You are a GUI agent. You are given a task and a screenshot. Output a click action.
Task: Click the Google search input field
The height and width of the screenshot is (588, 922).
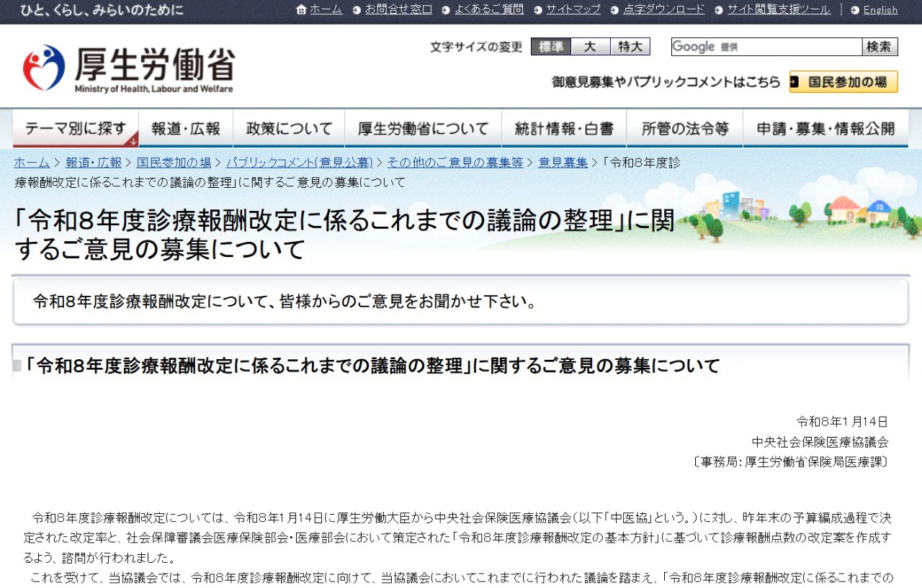(x=766, y=47)
